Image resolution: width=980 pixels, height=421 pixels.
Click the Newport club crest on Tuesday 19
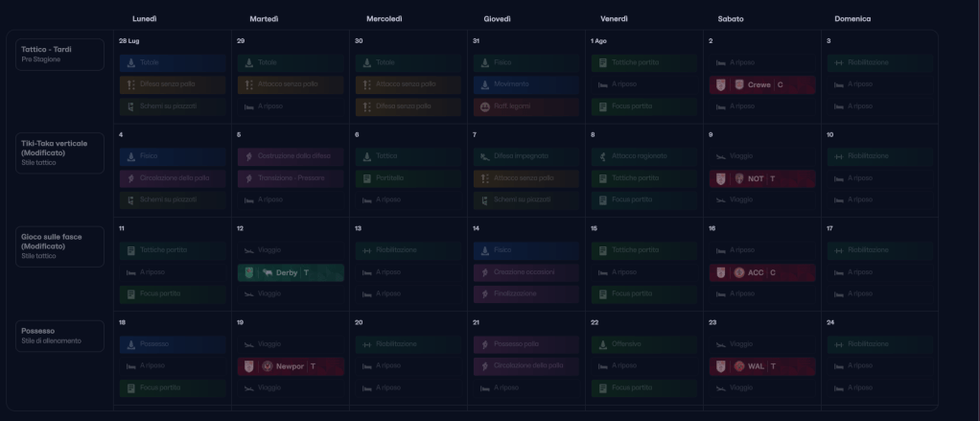point(268,366)
